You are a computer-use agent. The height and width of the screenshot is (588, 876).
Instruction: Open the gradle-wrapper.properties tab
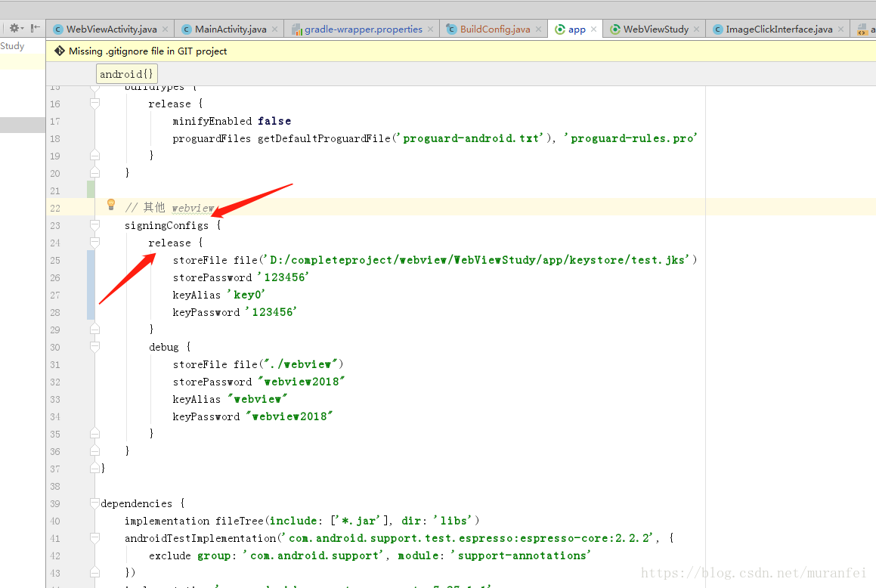coord(363,29)
